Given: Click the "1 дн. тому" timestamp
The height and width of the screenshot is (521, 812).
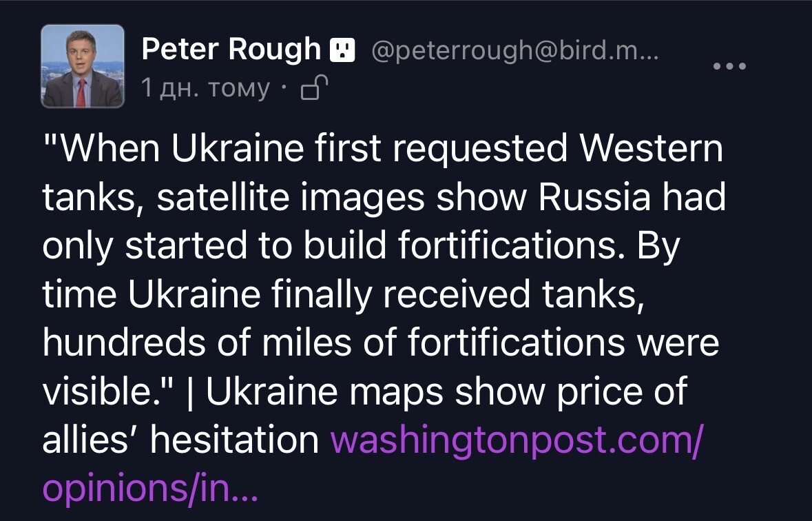Looking at the screenshot, I should (x=205, y=88).
